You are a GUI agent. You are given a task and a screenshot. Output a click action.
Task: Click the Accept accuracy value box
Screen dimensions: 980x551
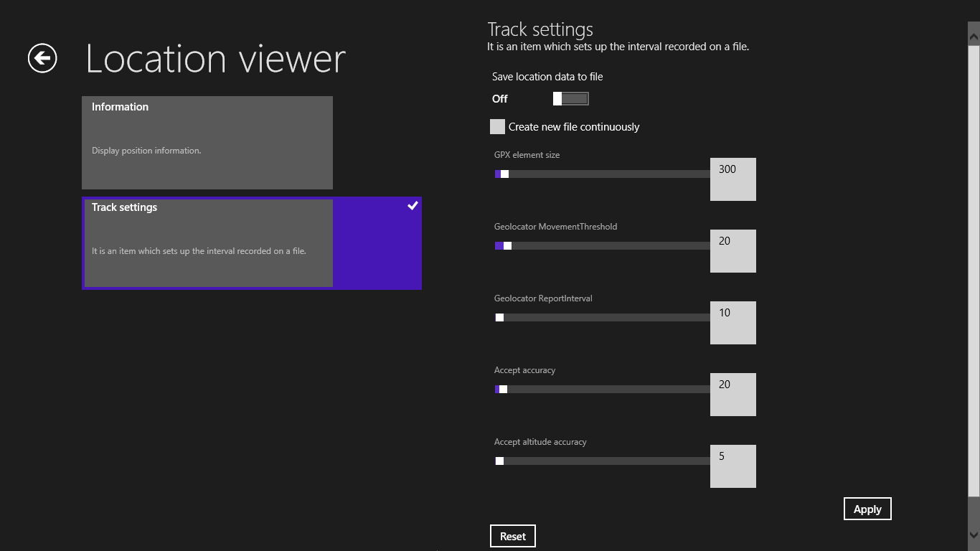(733, 395)
